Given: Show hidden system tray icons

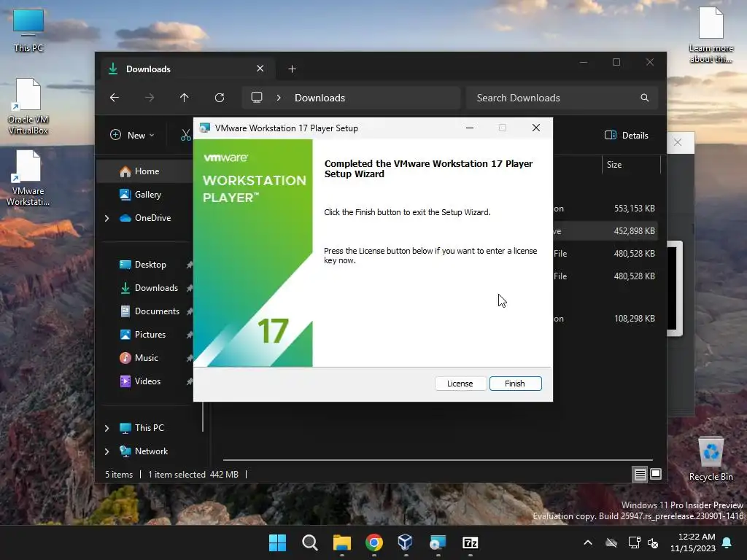Looking at the screenshot, I should 588,542.
